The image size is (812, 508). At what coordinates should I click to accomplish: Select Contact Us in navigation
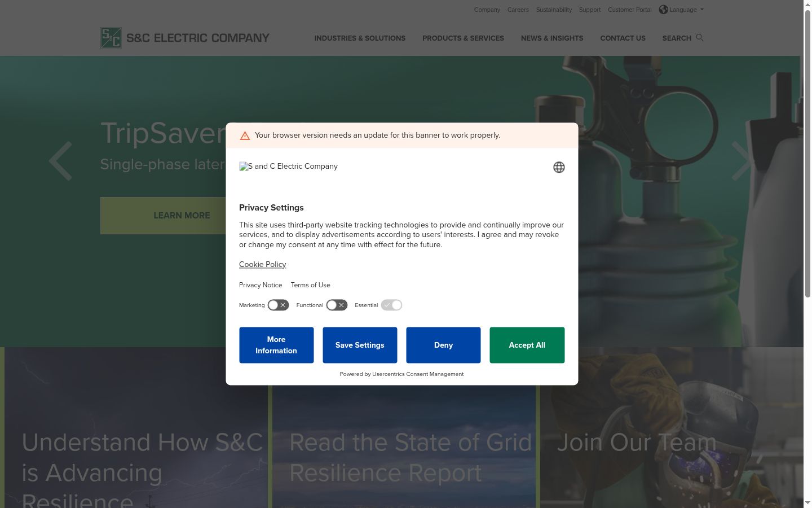(623, 38)
